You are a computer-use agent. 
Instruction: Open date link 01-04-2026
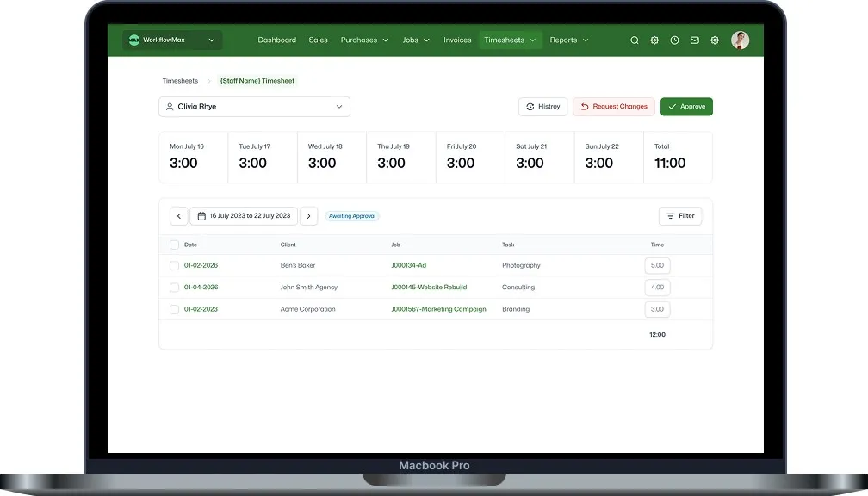coord(201,288)
